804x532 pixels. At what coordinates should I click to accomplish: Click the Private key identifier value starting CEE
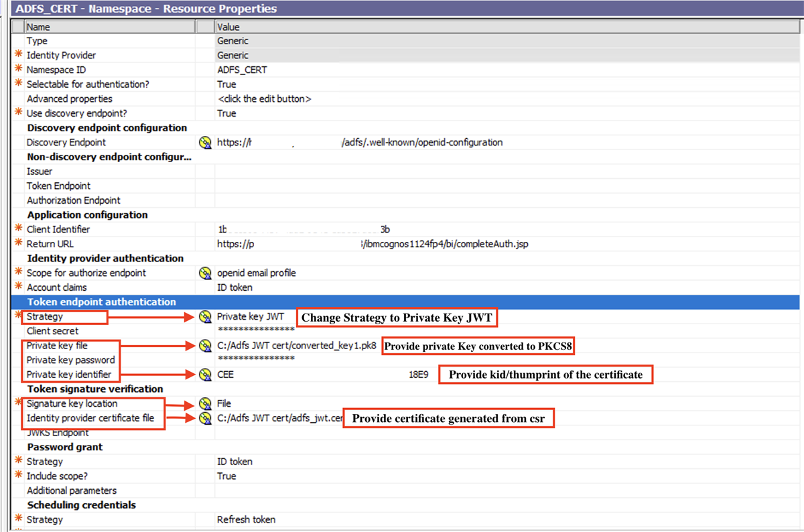(322, 375)
